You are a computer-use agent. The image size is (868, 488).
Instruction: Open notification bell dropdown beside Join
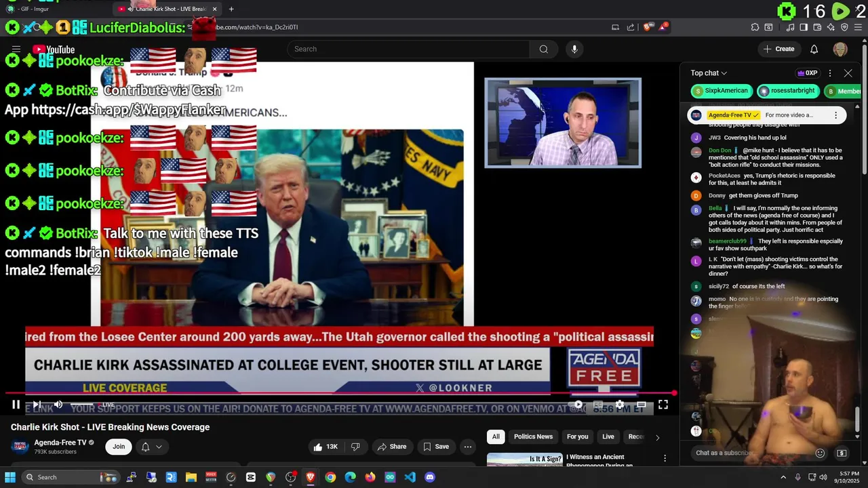151,447
